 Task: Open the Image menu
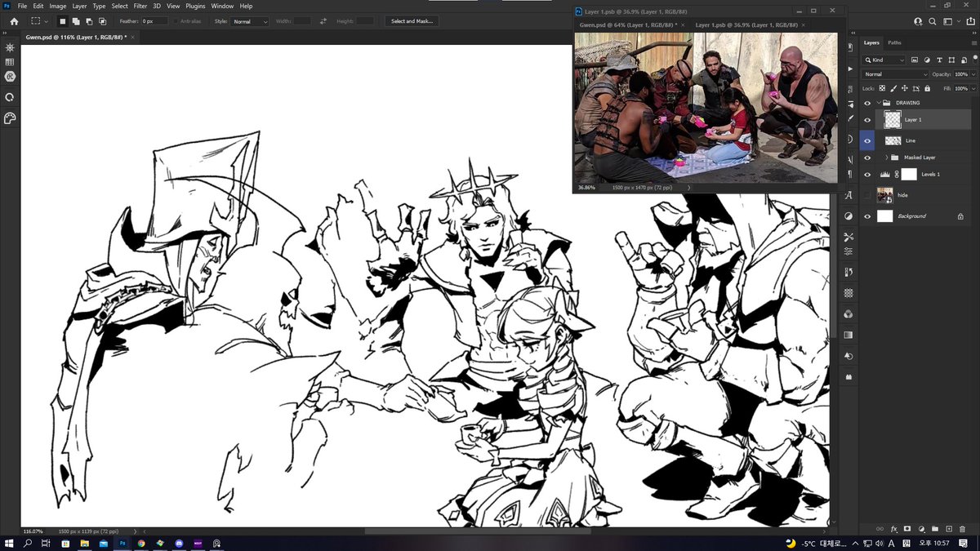coord(57,6)
